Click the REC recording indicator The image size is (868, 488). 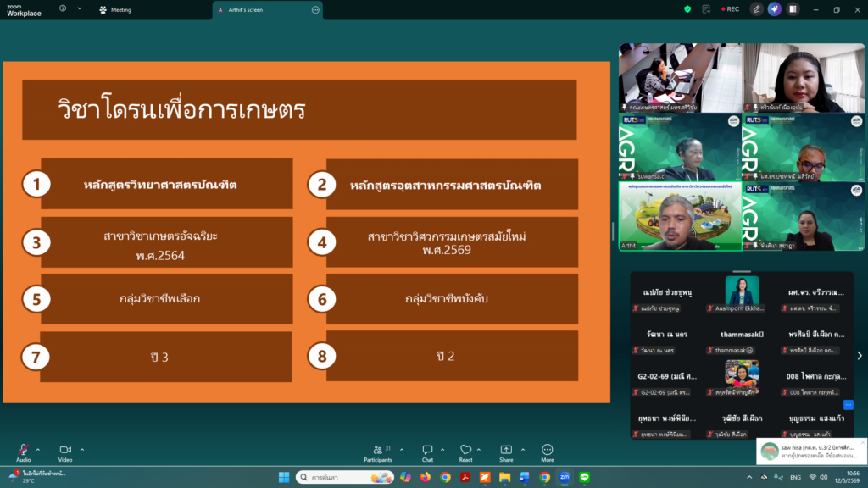coord(730,9)
